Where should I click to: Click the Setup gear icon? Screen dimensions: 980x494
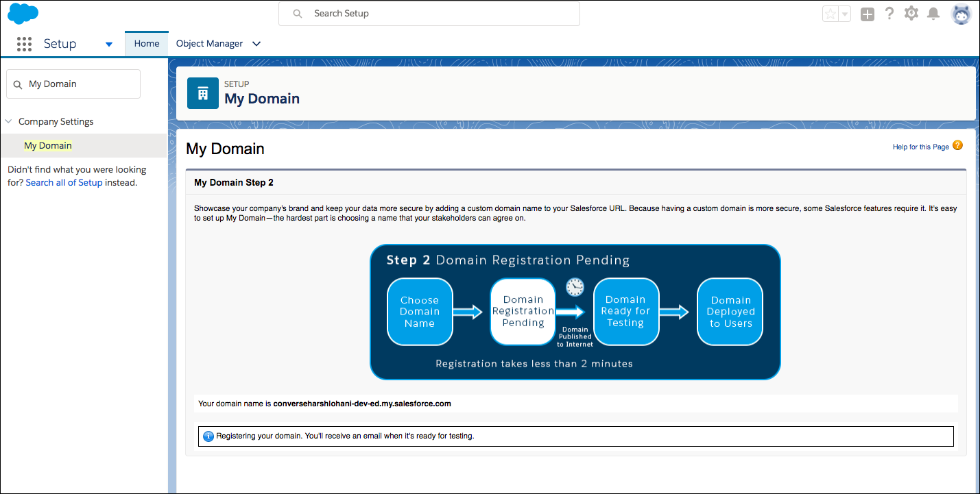[x=911, y=14]
